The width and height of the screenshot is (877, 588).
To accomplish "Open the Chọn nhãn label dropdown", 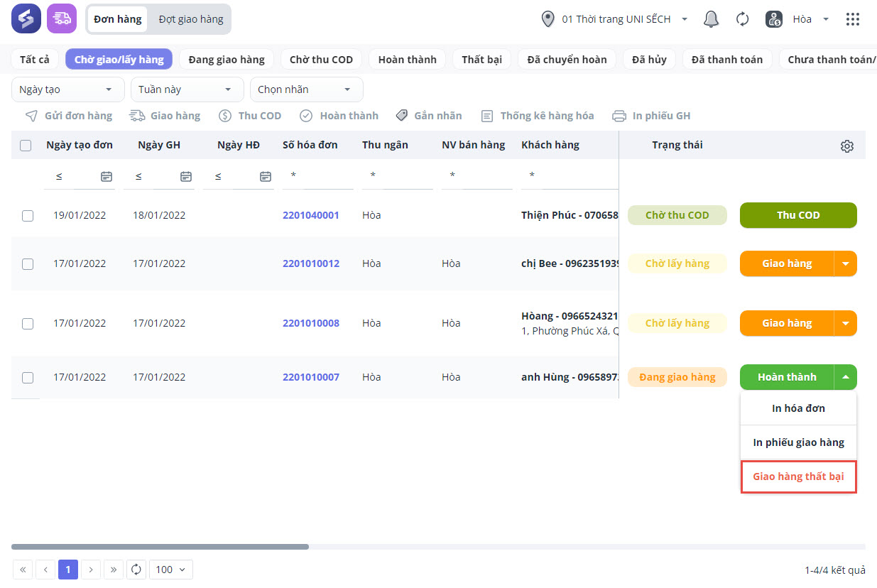I will tap(306, 90).
